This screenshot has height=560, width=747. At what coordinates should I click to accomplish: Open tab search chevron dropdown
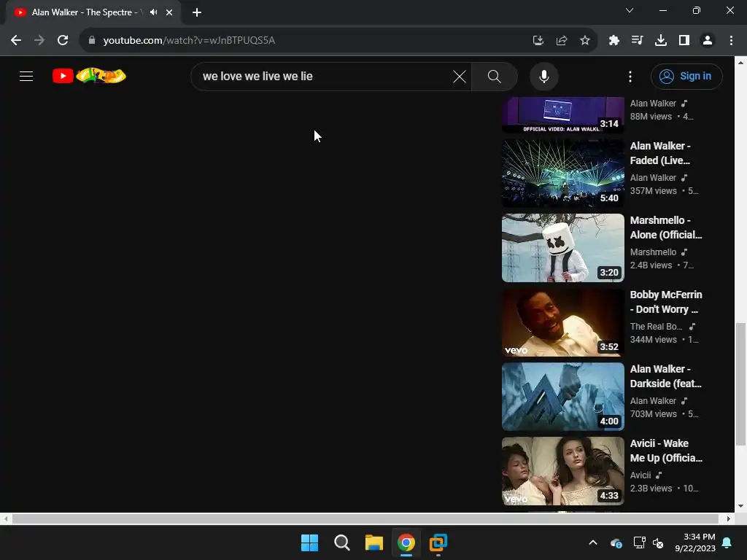point(630,10)
